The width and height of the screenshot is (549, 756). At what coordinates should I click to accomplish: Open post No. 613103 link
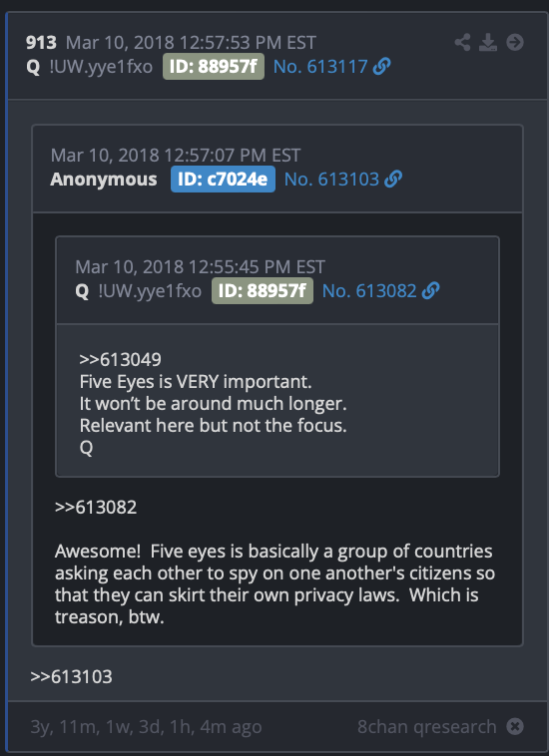(x=332, y=180)
